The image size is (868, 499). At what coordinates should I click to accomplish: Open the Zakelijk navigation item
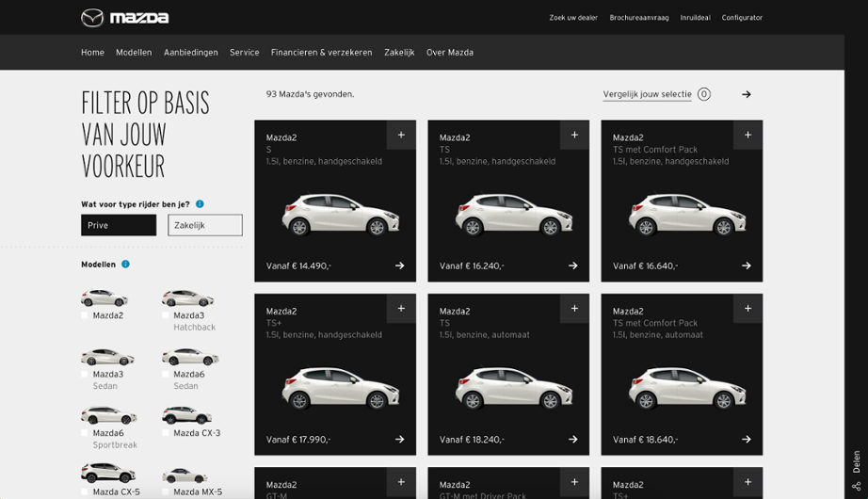[399, 53]
